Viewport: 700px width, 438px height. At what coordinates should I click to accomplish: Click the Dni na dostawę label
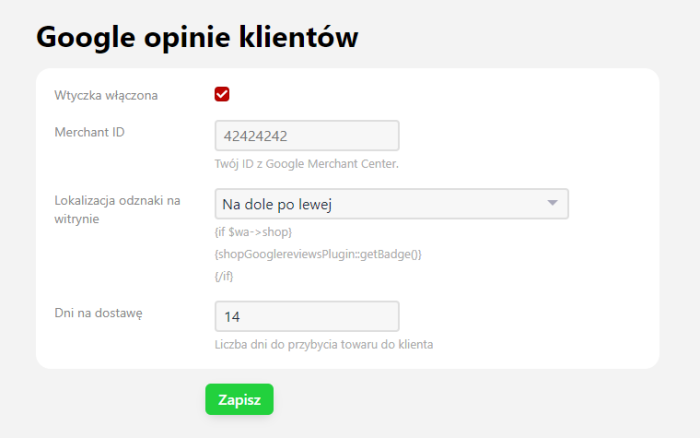(x=99, y=313)
